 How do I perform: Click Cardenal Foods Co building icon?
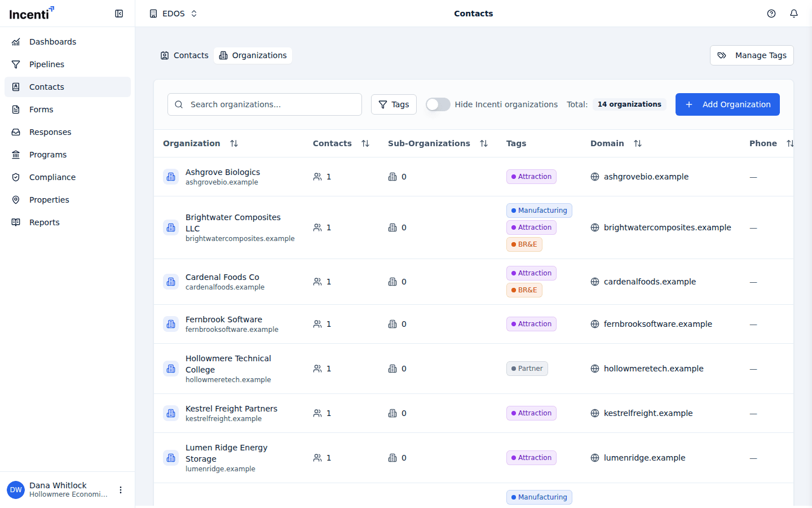[171, 282]
